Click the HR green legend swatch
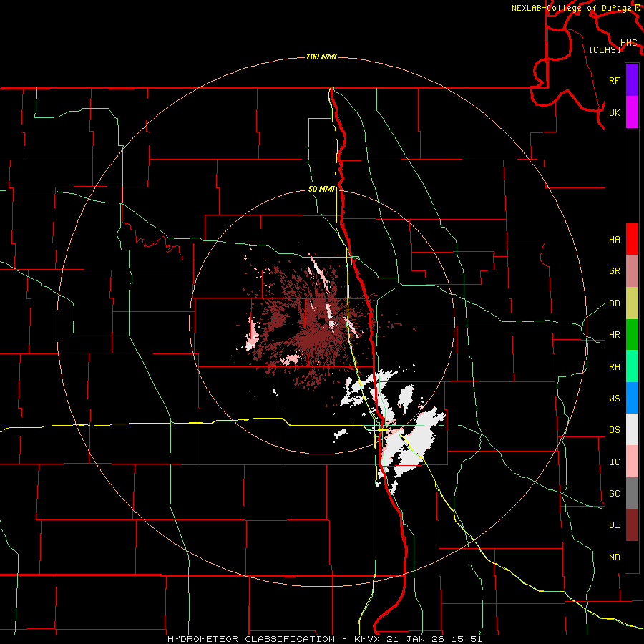The height and width of the screenshot is (644, 644). (632, 335)
